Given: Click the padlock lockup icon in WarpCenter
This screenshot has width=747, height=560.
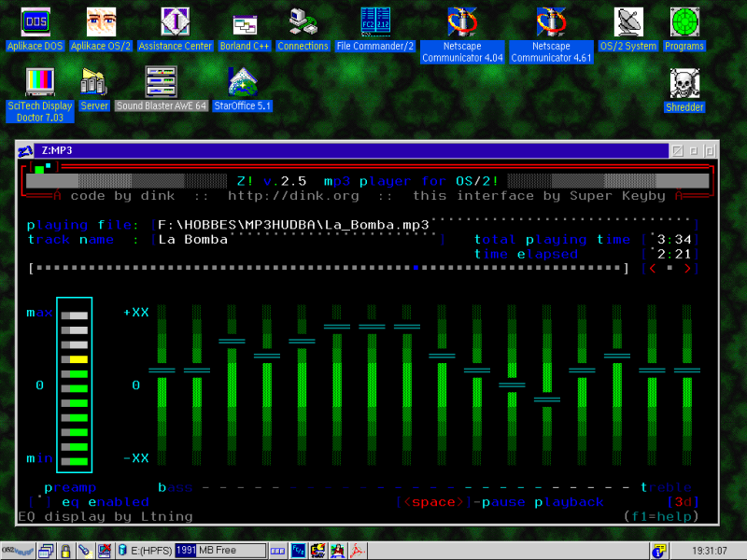Looking at the screenshot, I should click(65, 551).
